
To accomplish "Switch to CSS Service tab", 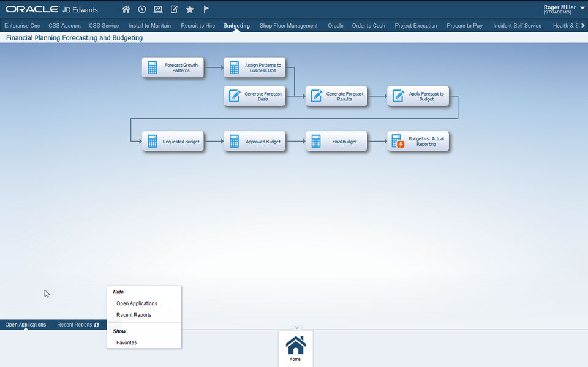I will (104, 26).
